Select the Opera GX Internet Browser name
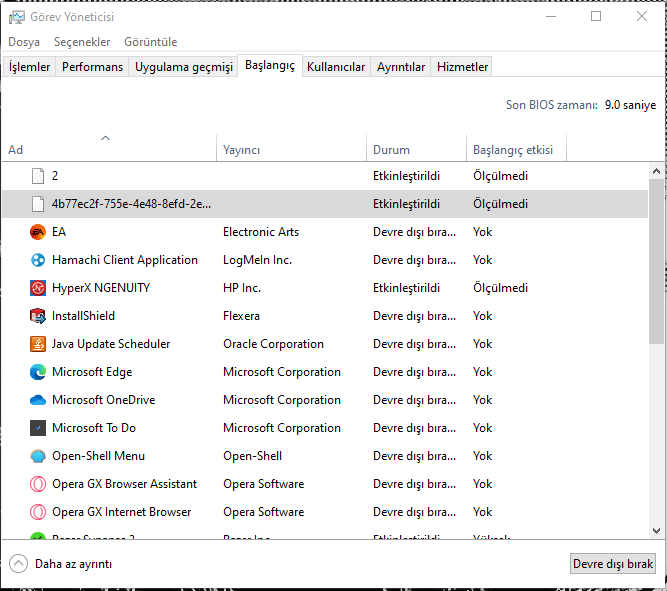Viewport: 667px width, 591px height. (x=122, y=512)
